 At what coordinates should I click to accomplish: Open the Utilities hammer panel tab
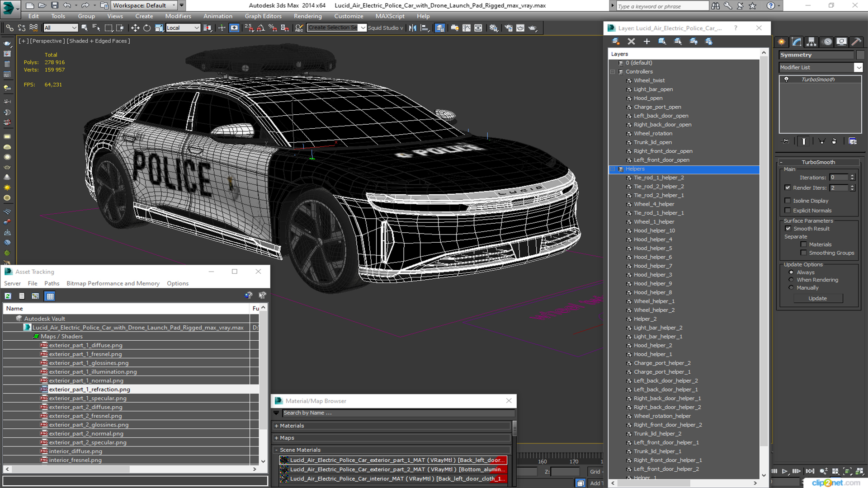point(856,42)
